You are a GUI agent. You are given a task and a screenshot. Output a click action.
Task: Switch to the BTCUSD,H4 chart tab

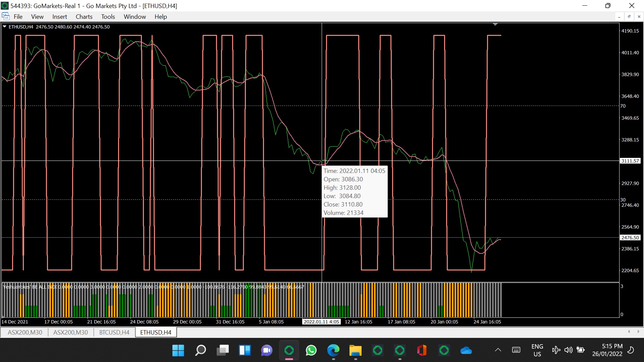coord(114,332)
